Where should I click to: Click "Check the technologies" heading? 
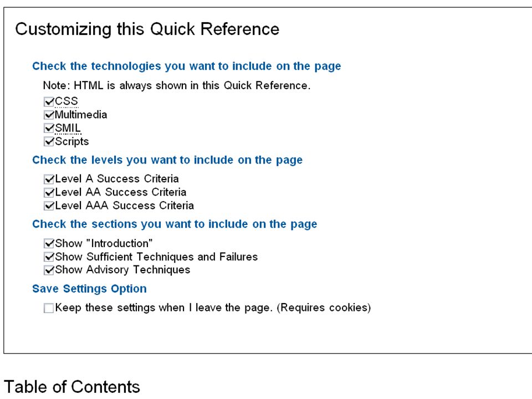pyautogui.click(x=187, y=66)
